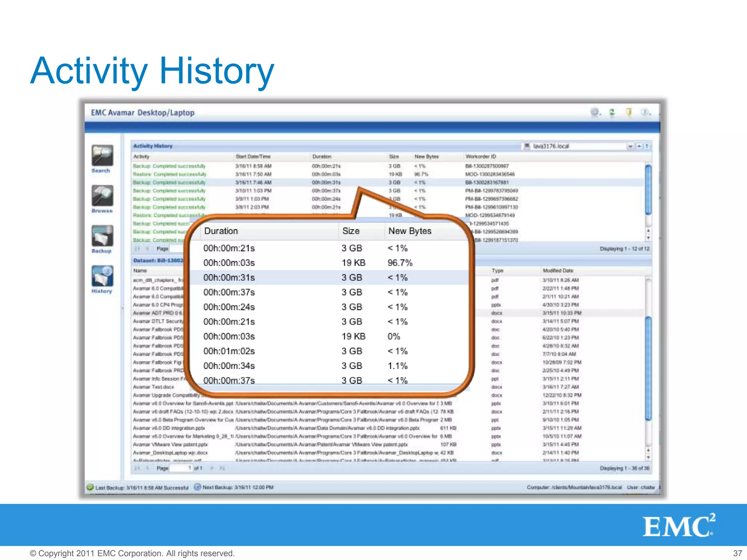Click the Page number field in dataset pager
Screen dimensions: 747x560
click(x=181, y=468)
